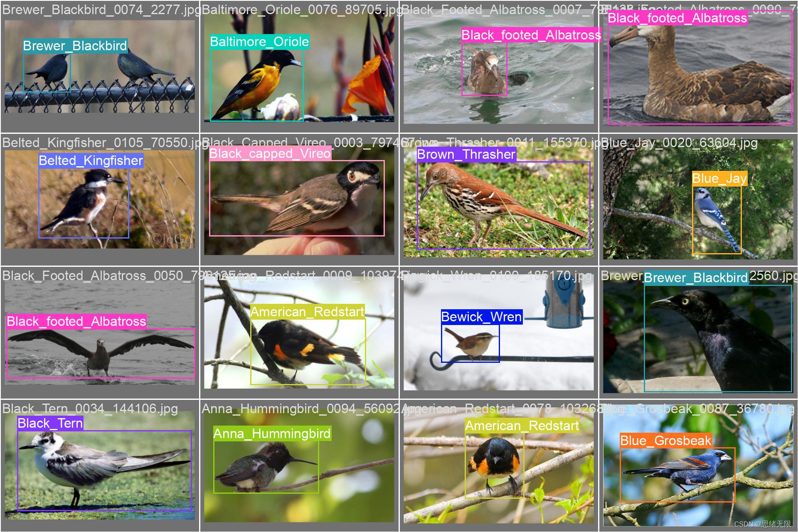Click Black_Tern_0034_144106.jpg filename text
This screenshot has height=532, width=798.
pos(90,409)
